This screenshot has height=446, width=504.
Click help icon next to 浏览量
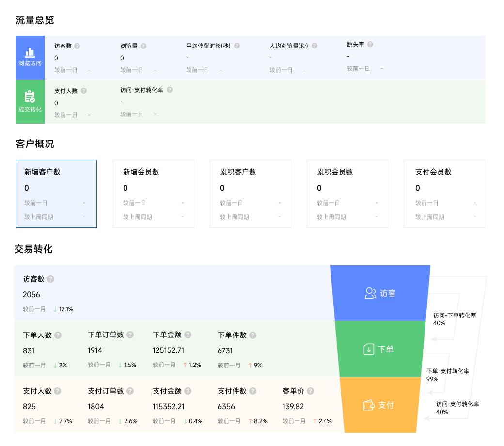click(143, 46)
